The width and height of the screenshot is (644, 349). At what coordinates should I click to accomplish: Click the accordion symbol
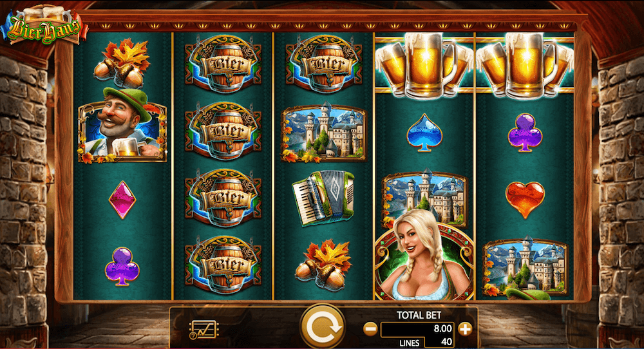pos(323,198)
